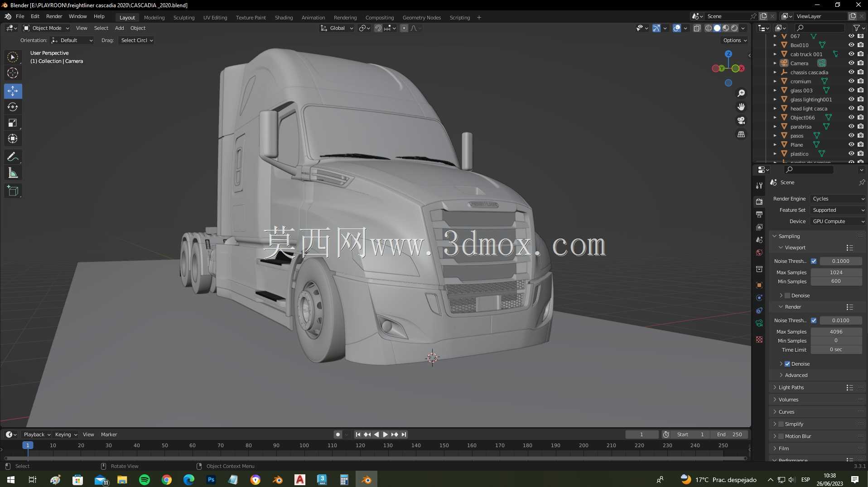Open the Feature Set dropdown
The width and height of the screenshot is (868, 487).
pos(838,210)
